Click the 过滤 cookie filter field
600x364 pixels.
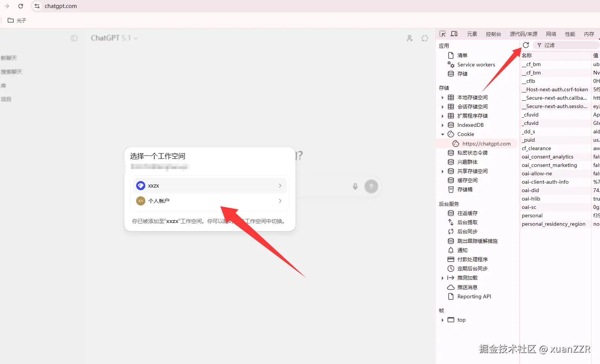tap(566, 45)
